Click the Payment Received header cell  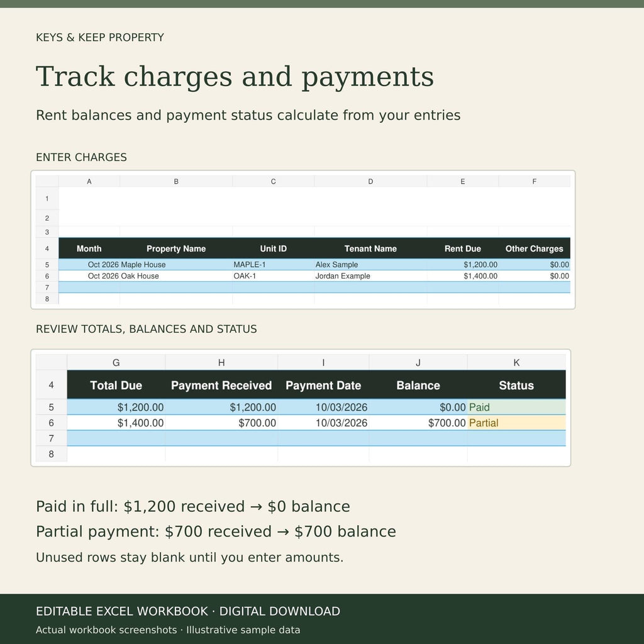point(221,385)
